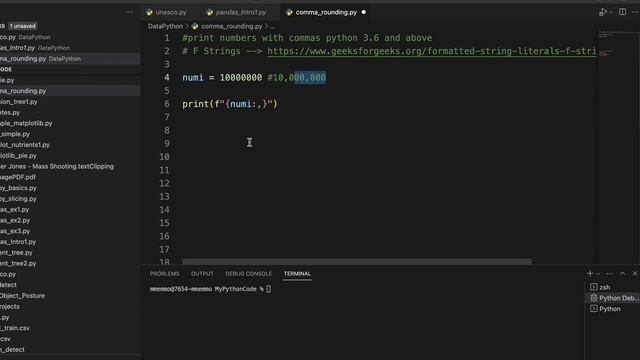Screen dimensions: 640x360
Task: Open terminal panel more actions menu
Action: tap(609, 273)
